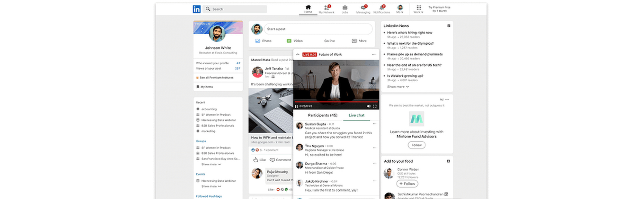
Task: Pause the live video playback
Action: point(296,106)
